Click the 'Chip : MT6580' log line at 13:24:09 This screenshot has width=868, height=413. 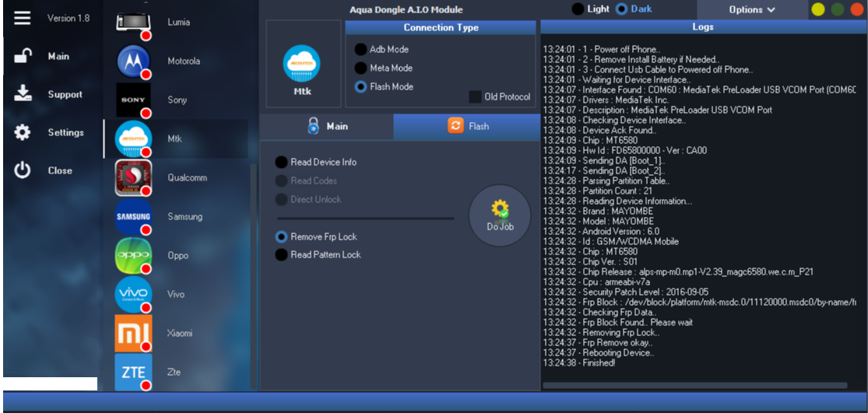pos(591,140)
